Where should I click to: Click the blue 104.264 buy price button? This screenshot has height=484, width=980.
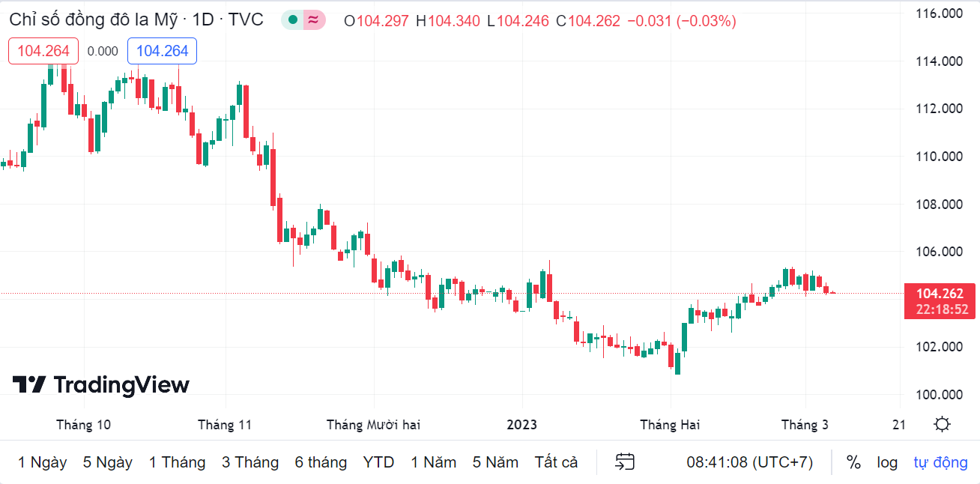162,51
